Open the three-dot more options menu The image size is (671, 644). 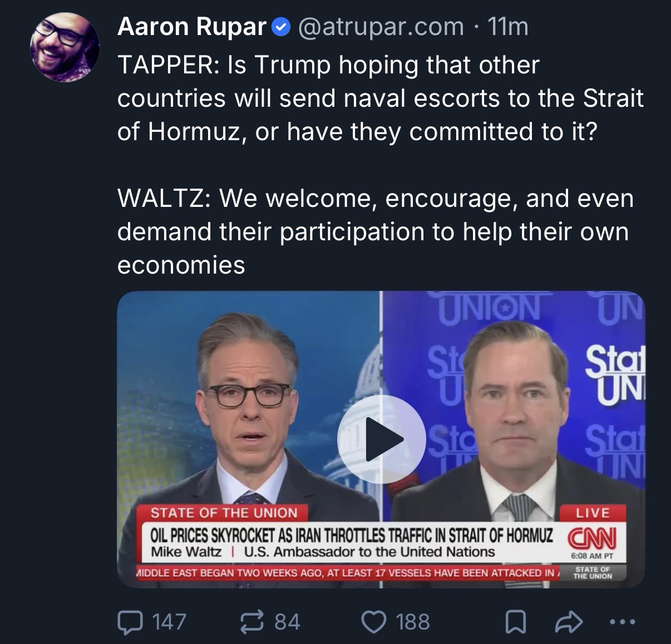tap(622, 622)
